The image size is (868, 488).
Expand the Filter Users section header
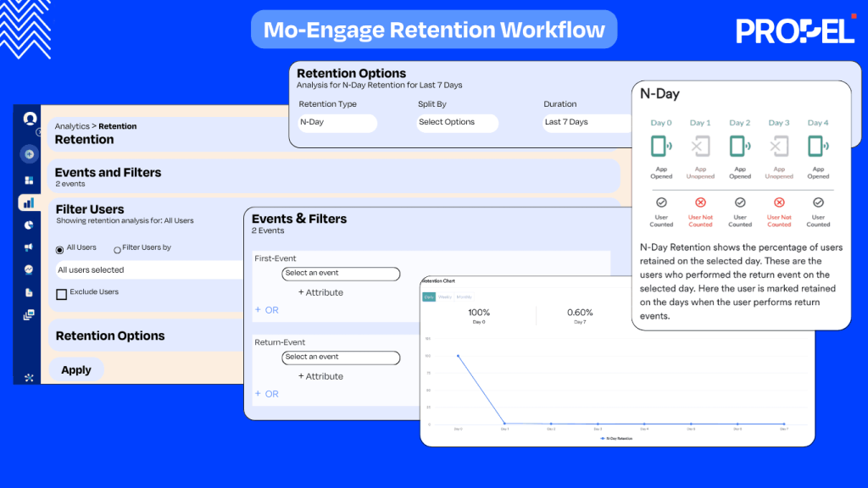(x=90, y=209)
